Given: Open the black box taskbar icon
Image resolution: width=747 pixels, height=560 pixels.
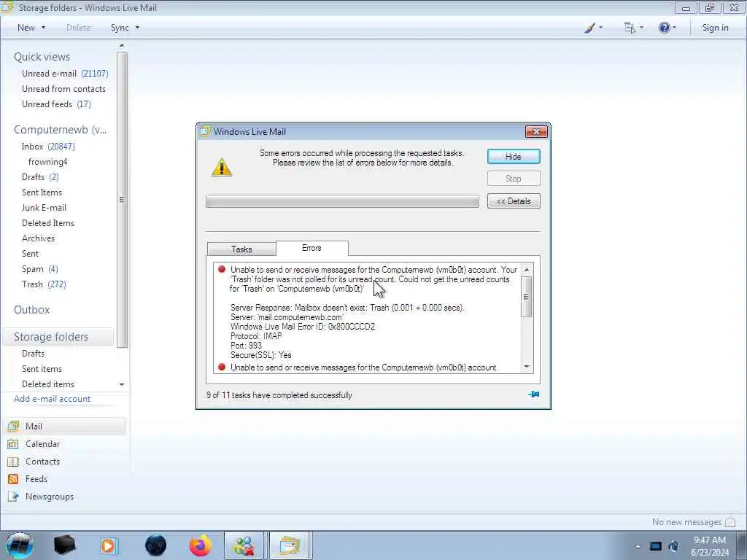Looking at the screenshot, I should pyautogui.click(x=65, y=545).
